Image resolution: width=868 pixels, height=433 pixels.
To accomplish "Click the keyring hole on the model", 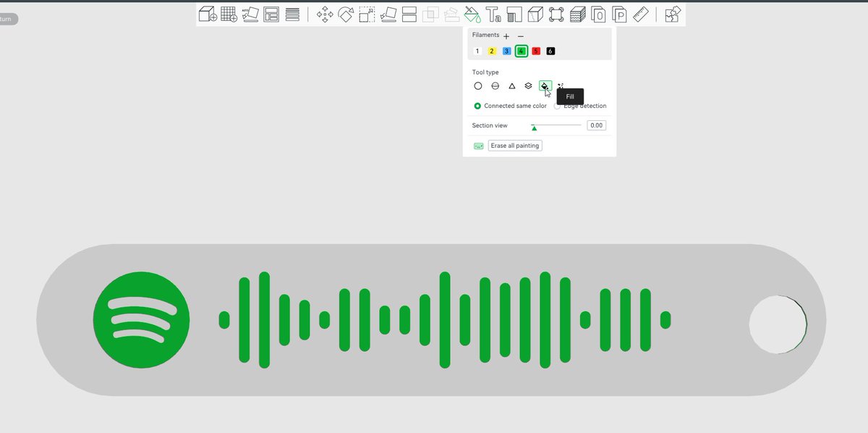I will coord(778,324).
